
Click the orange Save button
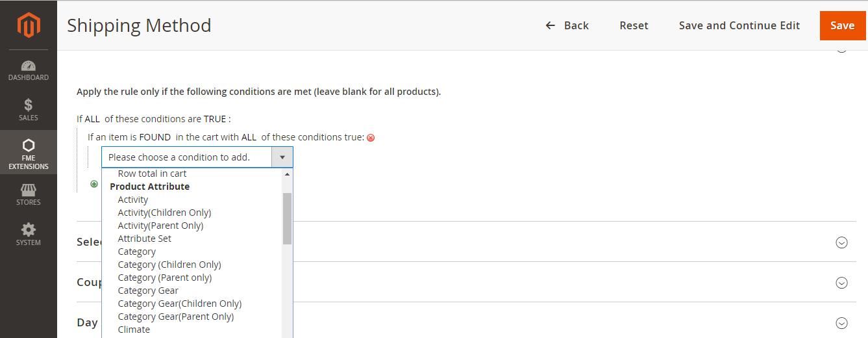point(842,25)
